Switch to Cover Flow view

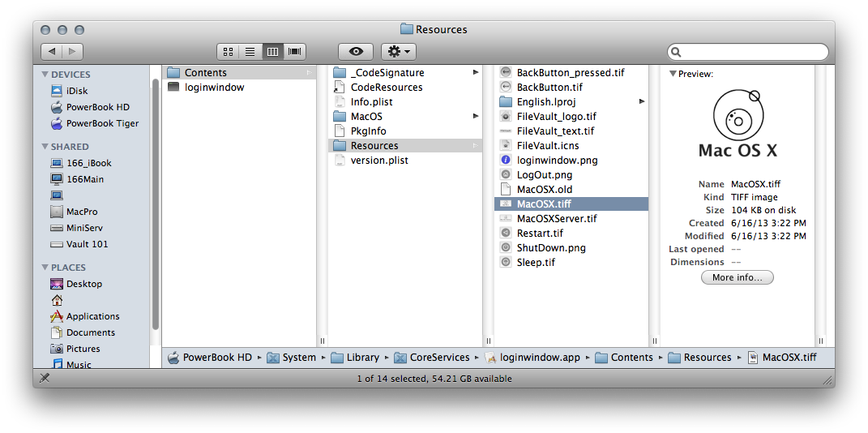point(295,52)
